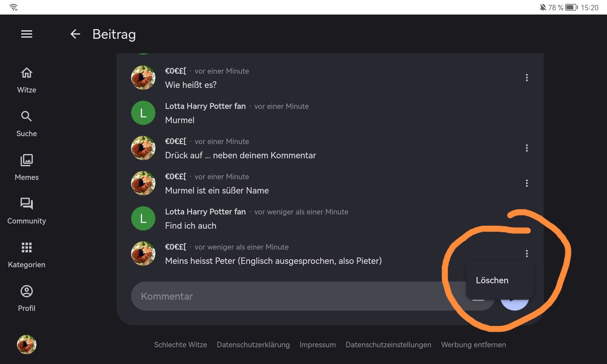Open the hamburger menu
607x364 pixels.
(27, 34)
